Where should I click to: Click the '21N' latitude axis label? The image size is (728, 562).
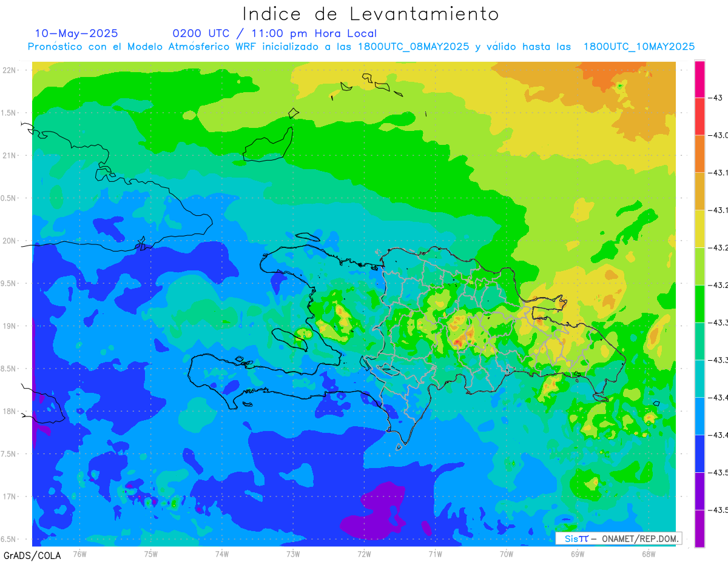click(10, 155)
